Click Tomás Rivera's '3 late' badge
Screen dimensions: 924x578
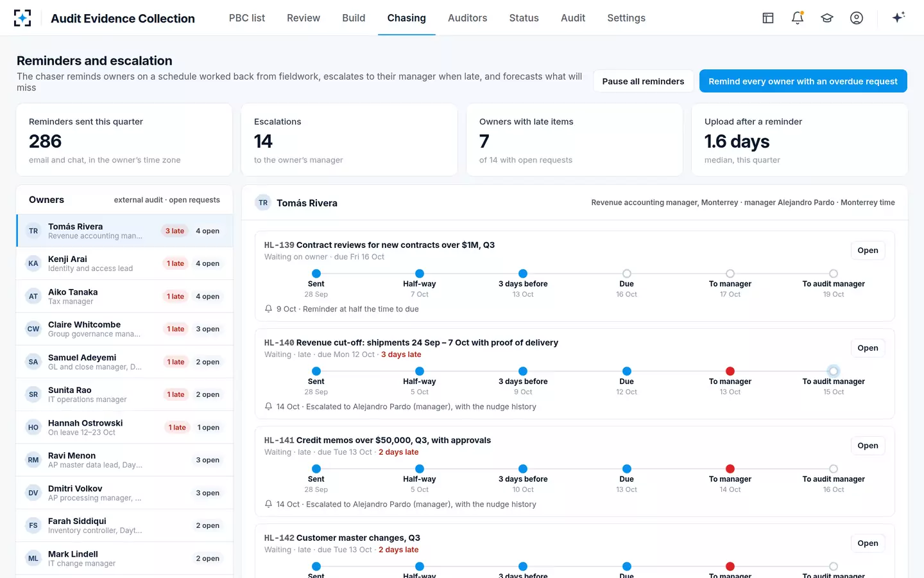click(175, 231)
